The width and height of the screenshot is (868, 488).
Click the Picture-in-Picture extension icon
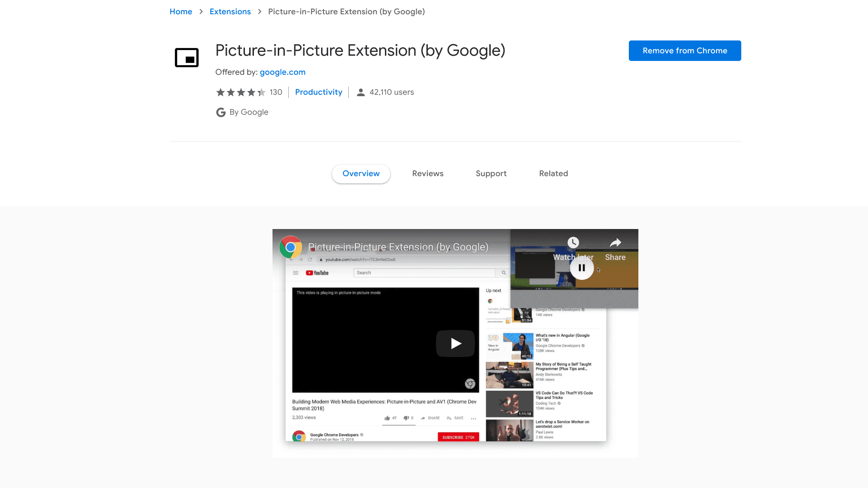coord(186,57)
